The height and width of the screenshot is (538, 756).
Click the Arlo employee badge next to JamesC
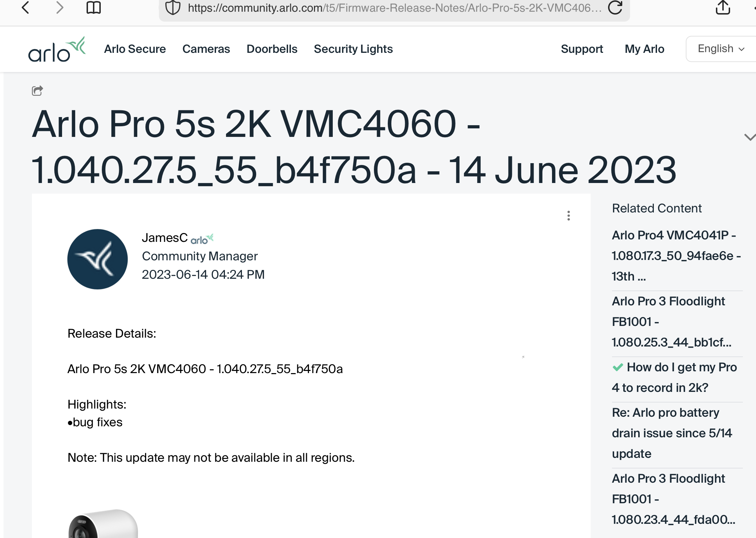pyautogui.click(x=202, y=239)
